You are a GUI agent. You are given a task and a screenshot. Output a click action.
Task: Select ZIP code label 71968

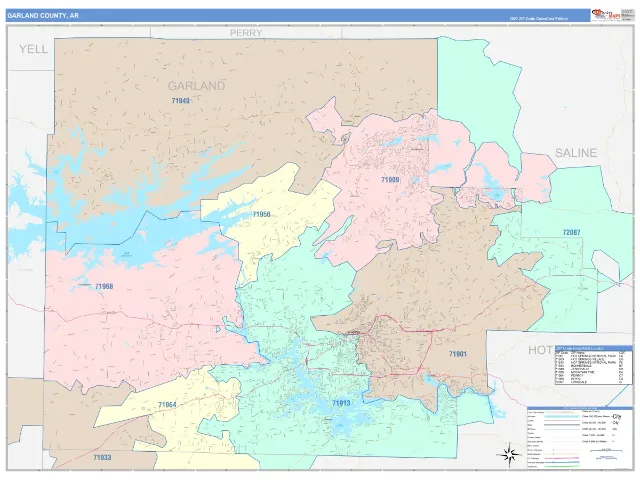point(104,286)
